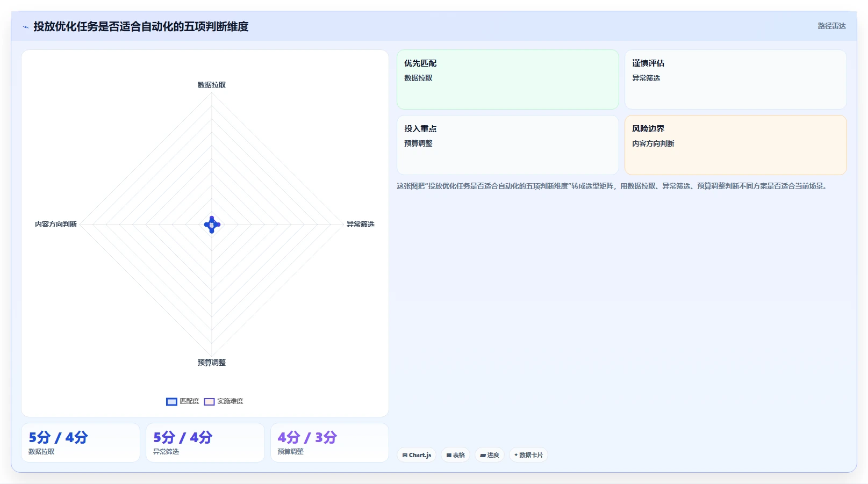
Task: Click the Chart.js tag
Action: coord(417,455)
